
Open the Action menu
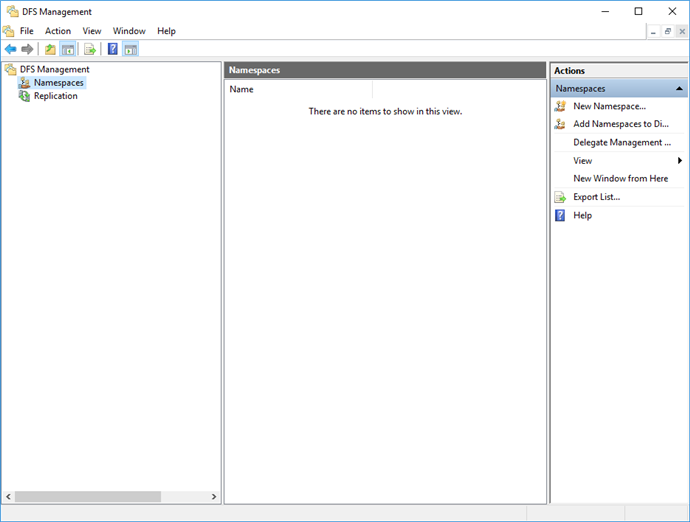click(x=58, y=31)
